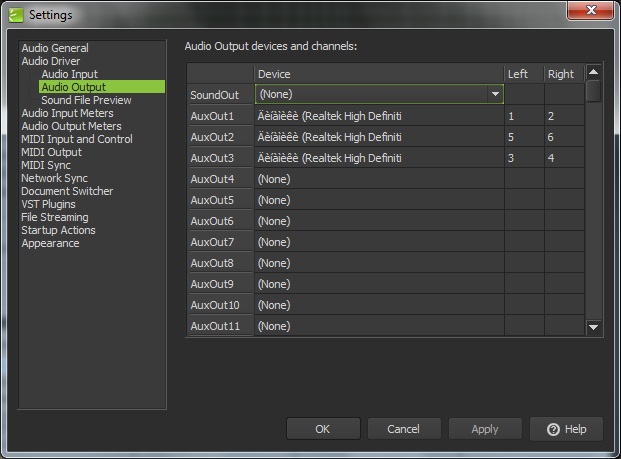The image size is (621, 459).
Task: Go to MIDI Input and Control
Action: [x=77, y=139]
